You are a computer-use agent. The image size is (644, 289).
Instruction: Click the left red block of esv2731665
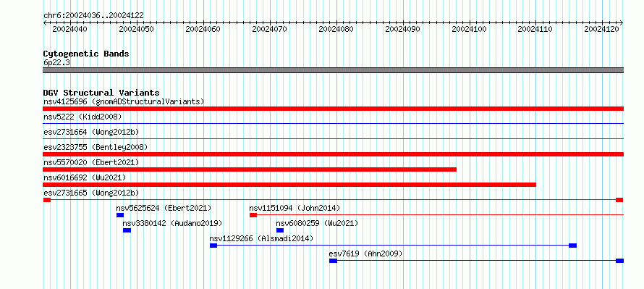click(x=47, y=200)
